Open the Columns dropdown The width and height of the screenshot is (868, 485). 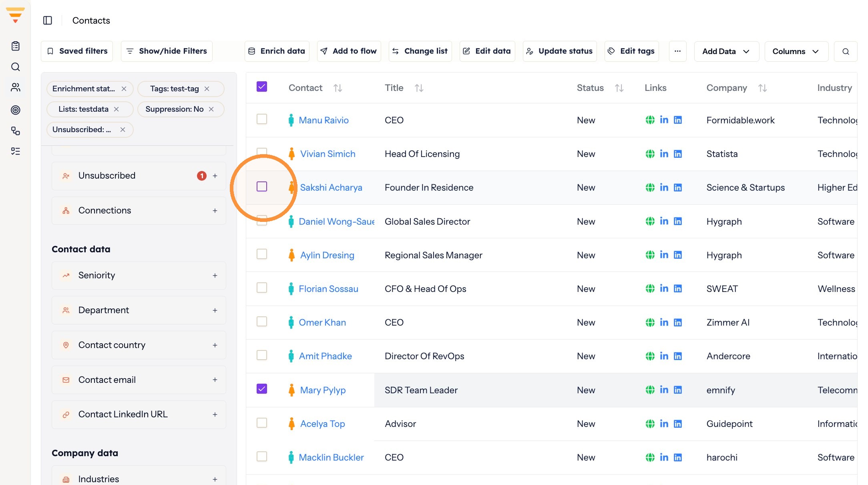tap(796, 51)
